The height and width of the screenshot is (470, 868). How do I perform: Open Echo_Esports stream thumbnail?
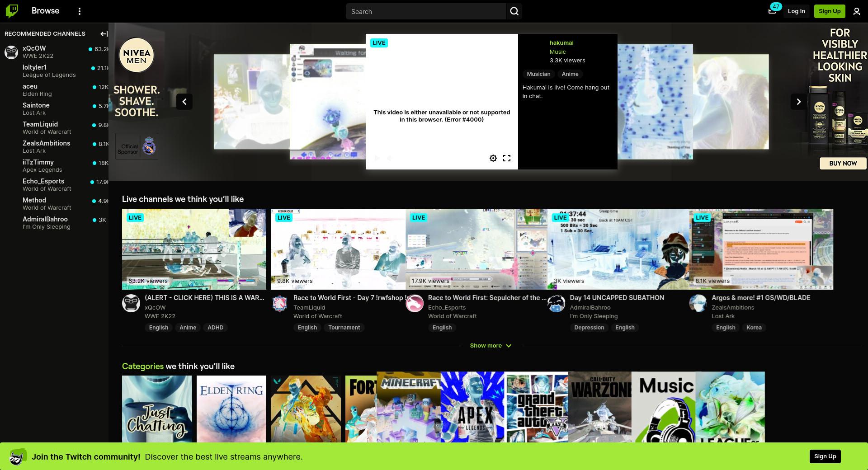pyautogui.click(x=476, y=249)
